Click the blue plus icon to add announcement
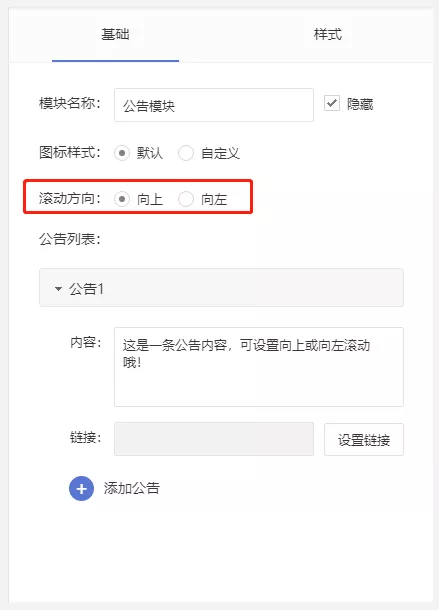Viewport: 439px width, 610px height. point(81,489)
